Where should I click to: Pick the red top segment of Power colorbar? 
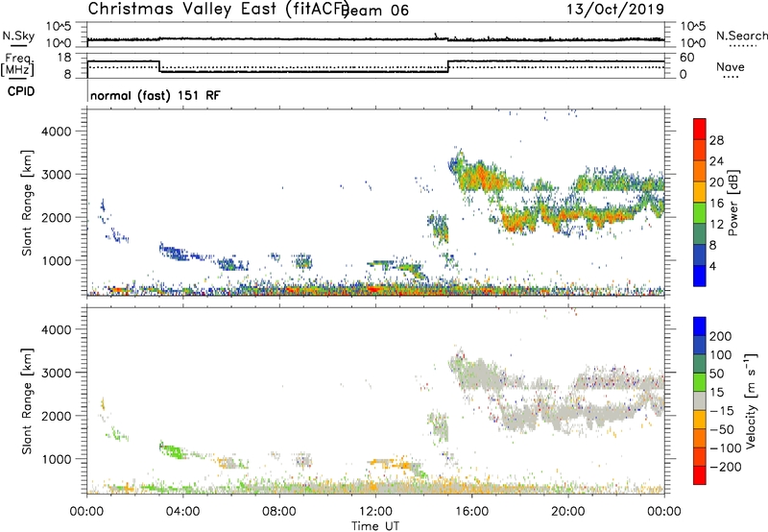click(x=700, y=129)
